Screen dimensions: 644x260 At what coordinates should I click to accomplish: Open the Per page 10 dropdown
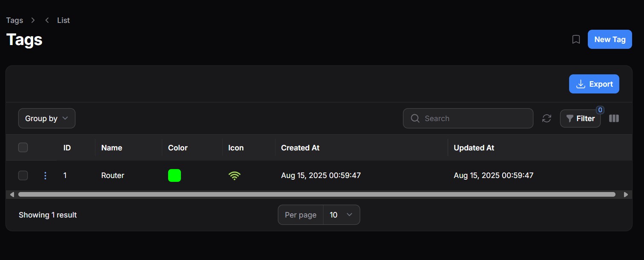(341, 215)
